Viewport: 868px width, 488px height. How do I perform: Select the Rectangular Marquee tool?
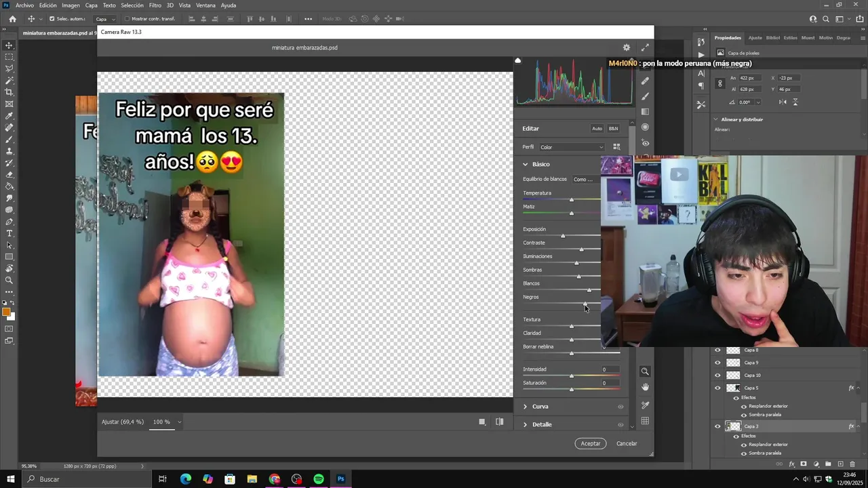(9, 57)
